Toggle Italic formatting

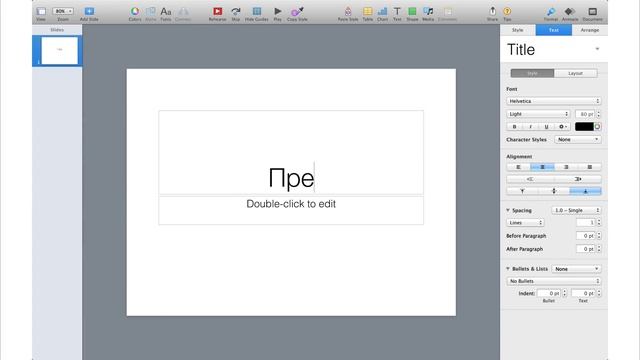pyautogui.click(x=530, y=127)
